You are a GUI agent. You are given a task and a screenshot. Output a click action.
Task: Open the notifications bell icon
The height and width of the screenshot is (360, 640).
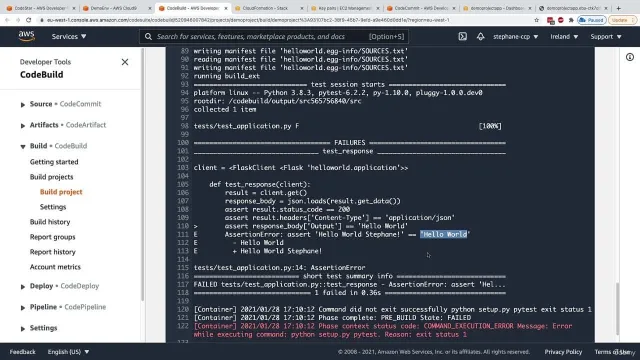(480, 36)
